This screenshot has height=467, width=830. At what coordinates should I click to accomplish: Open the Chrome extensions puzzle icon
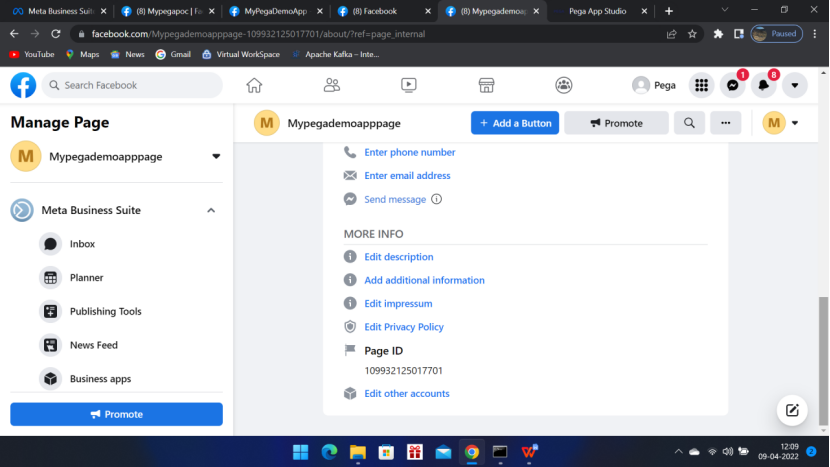[x=718, y=34]
